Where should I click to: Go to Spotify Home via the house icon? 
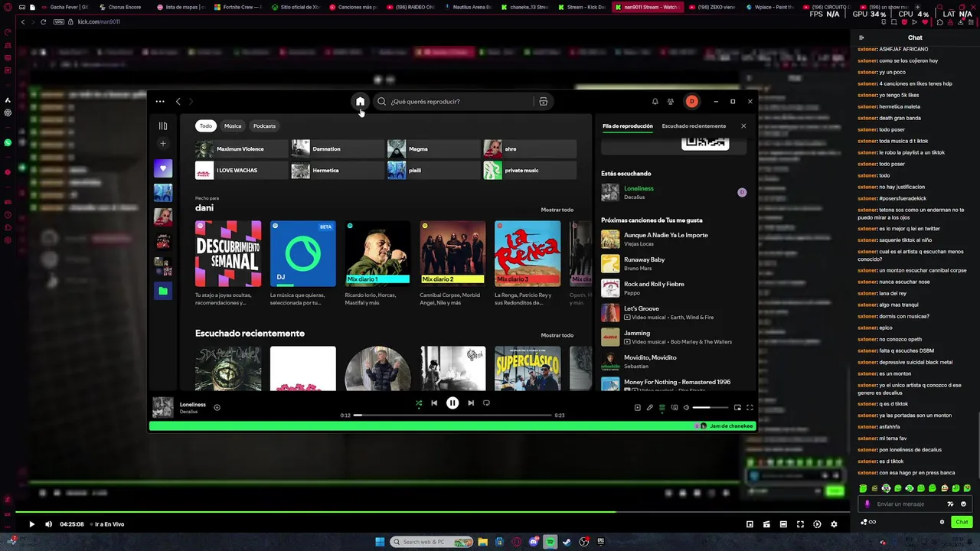click(360, 101)
